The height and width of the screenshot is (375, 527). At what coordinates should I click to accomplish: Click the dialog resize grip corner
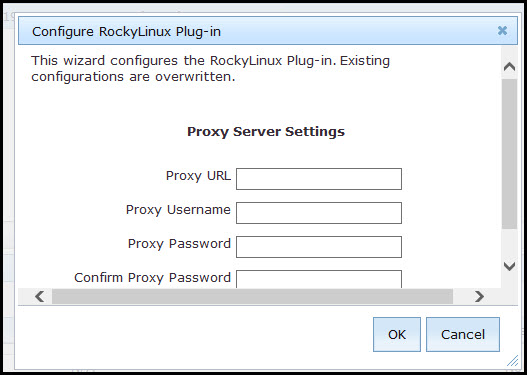pos(512,361)
